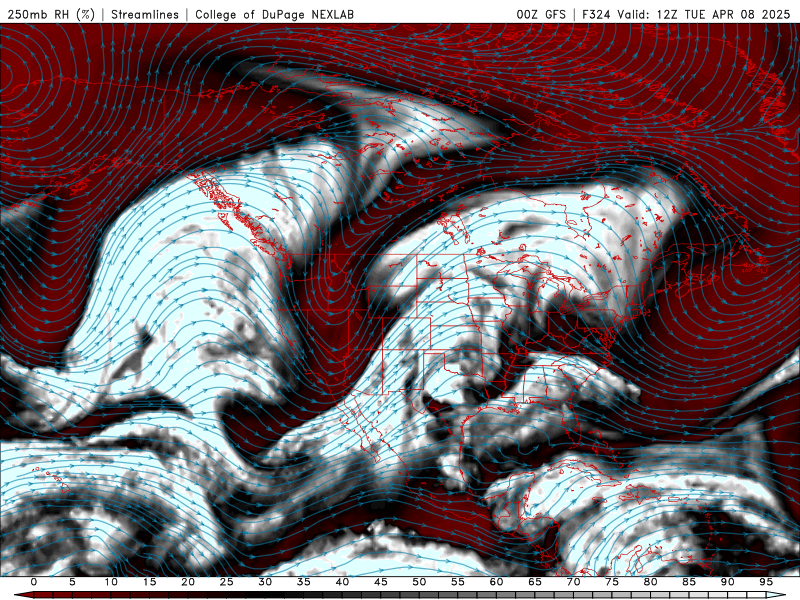The height and width of the screenshot is (600, 800).
Task: Click the colorbar label "85"
Action: coord(689,582)
